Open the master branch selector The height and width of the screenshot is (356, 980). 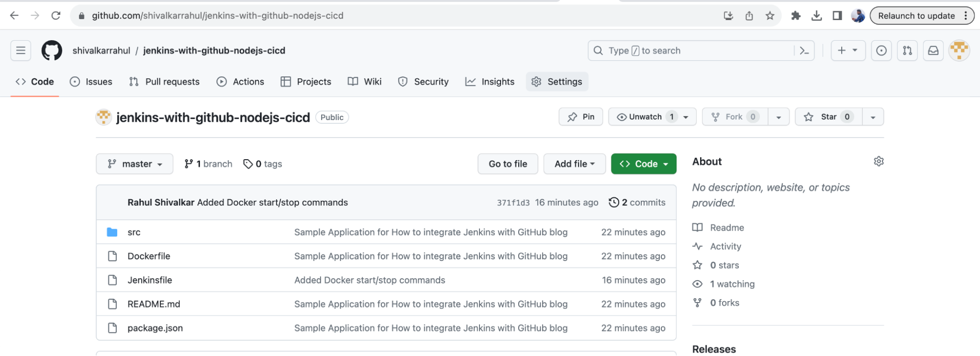pyautogui.click(x=134, y=164)
